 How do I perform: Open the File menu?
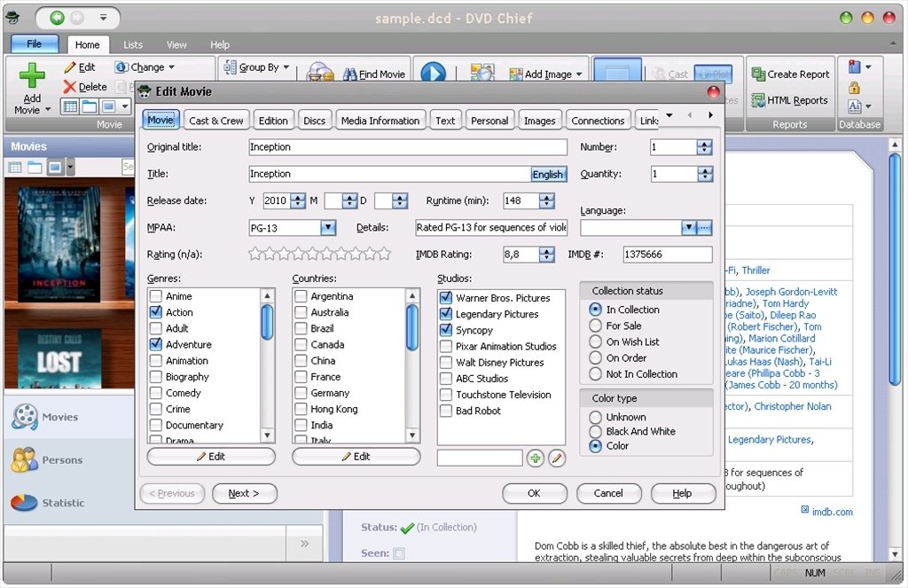(x=35, y=43)
